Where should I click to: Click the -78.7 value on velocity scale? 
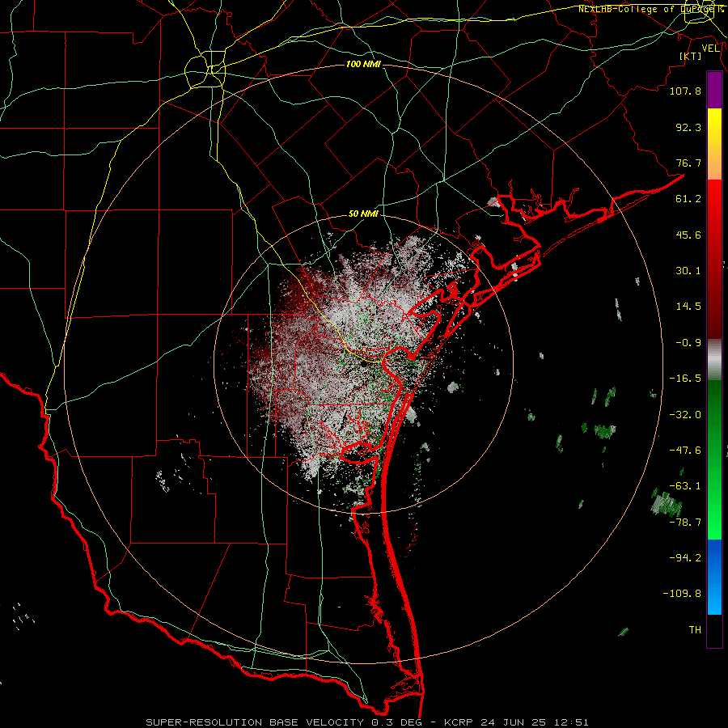click(685, 523)
